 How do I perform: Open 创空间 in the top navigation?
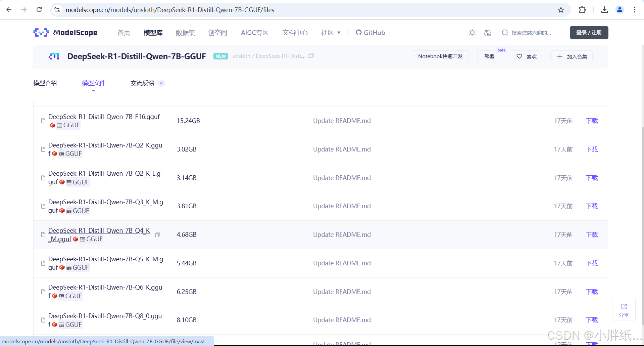(x=217, y=33)
